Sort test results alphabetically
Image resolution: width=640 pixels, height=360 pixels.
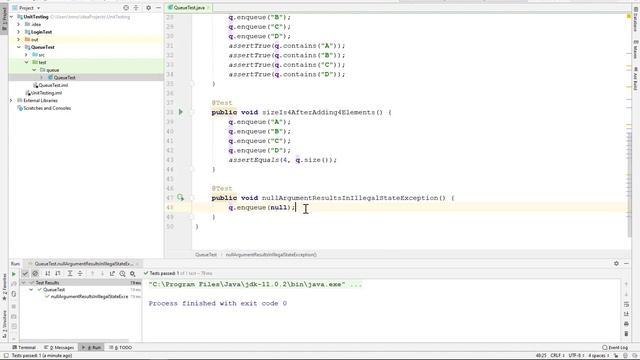(x=47, y=273)
